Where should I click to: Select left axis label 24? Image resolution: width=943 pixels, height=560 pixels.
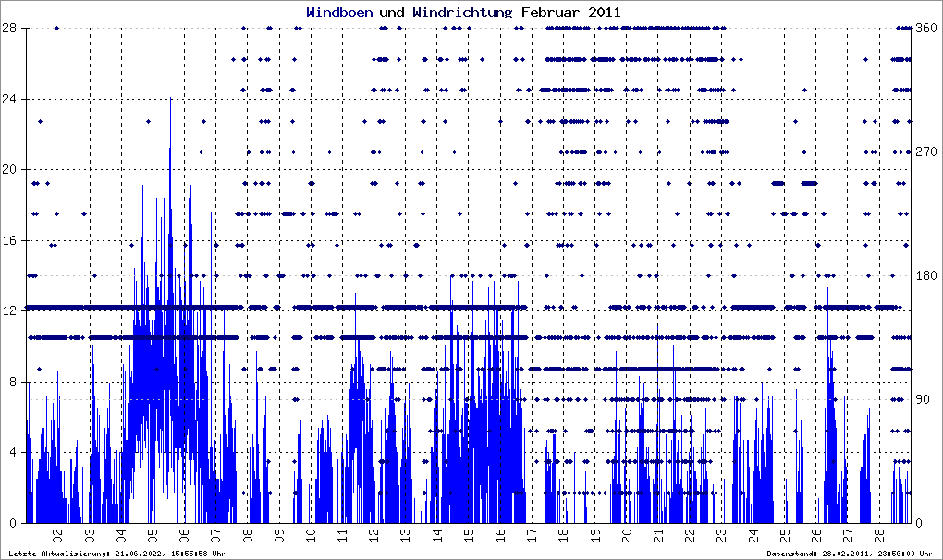coord(9,99)
